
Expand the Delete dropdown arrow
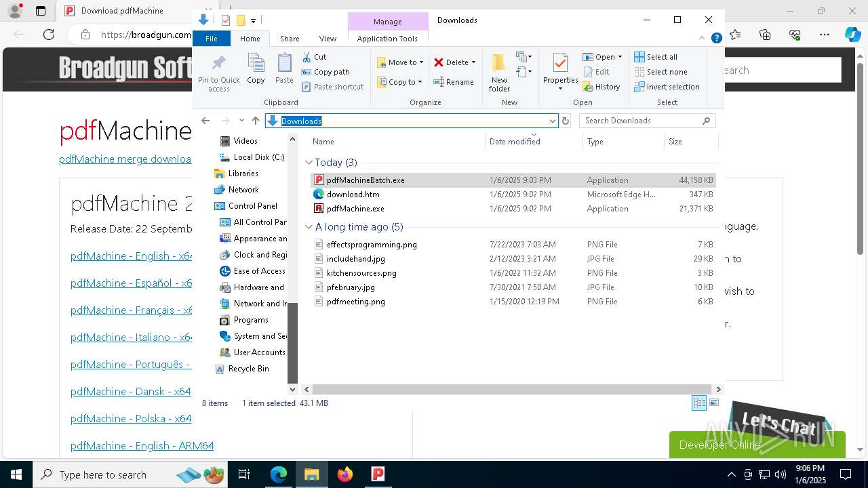coord(473,62)
